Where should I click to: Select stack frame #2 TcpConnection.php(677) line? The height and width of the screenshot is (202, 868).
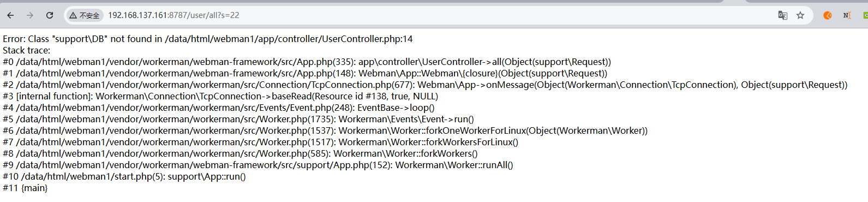click(425, 85)
